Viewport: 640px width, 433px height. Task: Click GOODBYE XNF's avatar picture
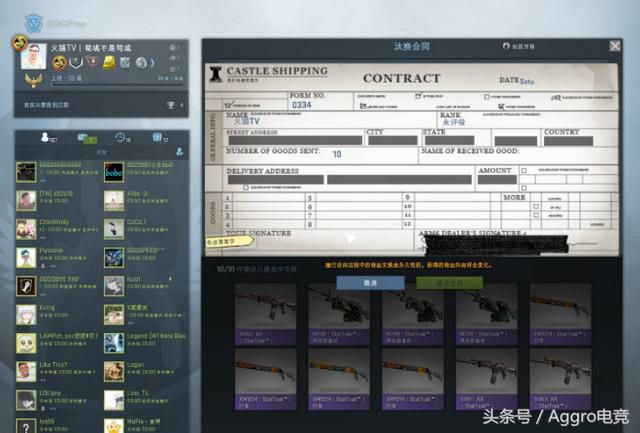pyautogui.click(x=26, y=286)
